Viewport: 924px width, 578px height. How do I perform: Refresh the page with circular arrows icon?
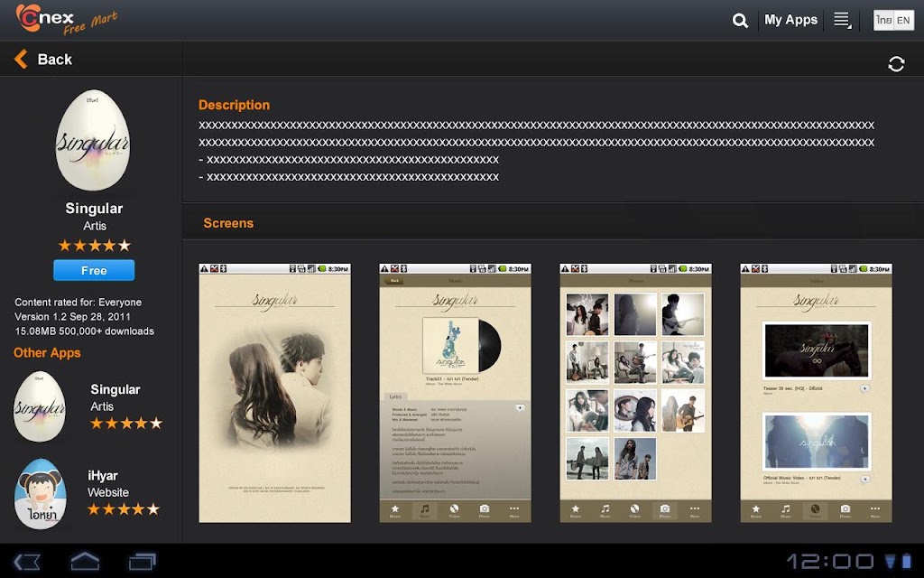click(x=896, y=64)
